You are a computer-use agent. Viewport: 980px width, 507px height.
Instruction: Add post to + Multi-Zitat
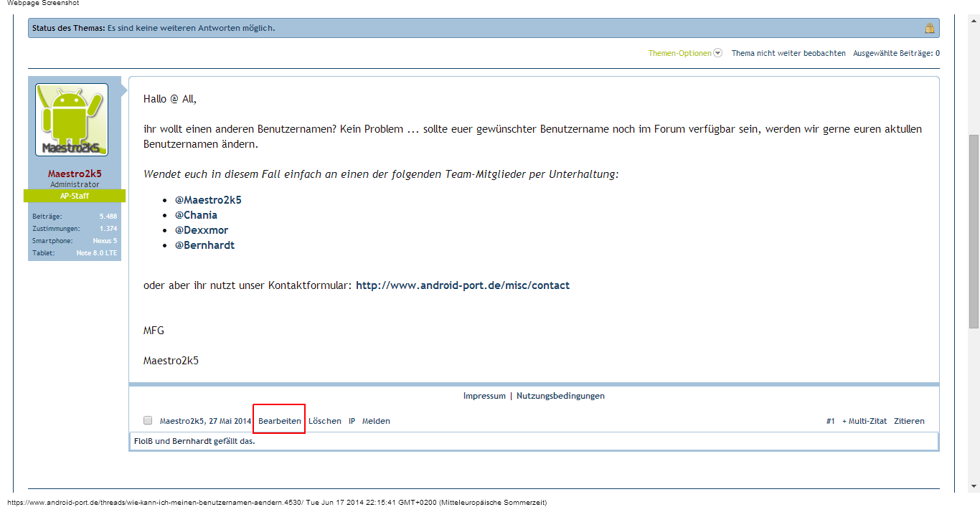click(864, 421)
